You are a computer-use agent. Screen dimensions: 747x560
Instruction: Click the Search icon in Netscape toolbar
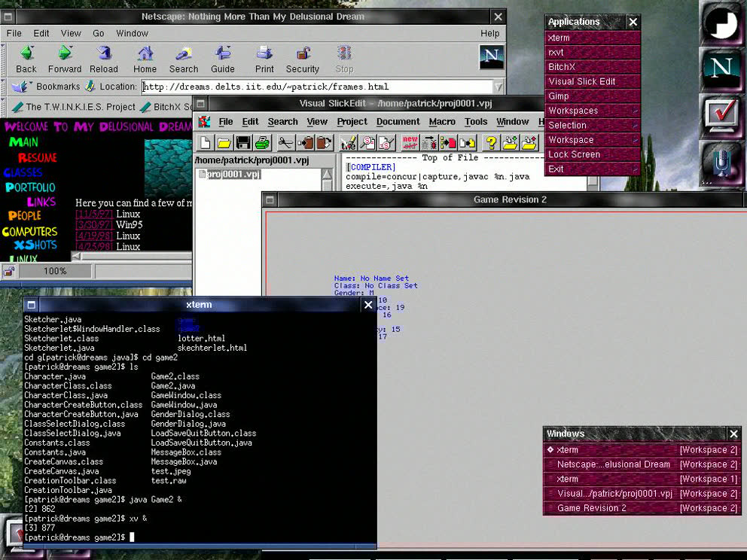(x=184, y=53)
